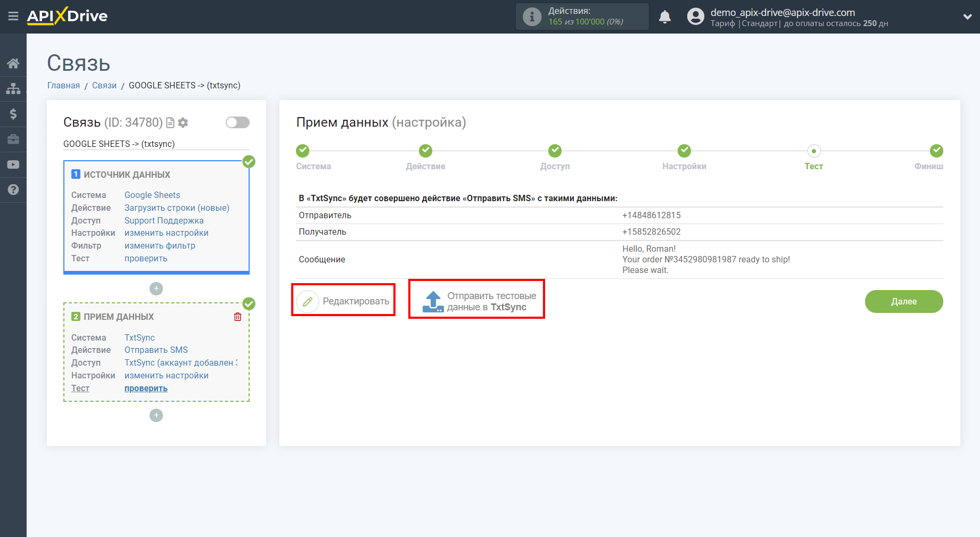
Task: Add a step after the source block
Action: (156, 288)
